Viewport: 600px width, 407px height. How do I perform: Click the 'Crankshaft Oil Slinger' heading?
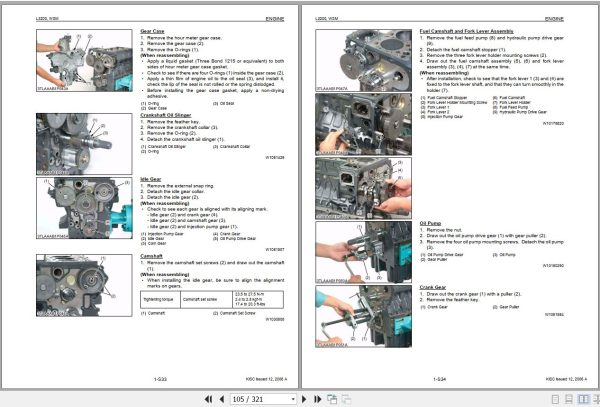(166, 115)
